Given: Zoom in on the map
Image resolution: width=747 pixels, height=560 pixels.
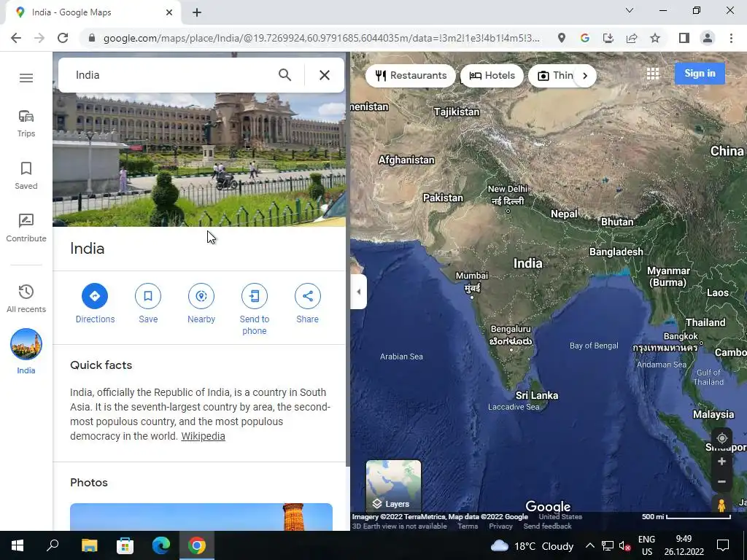Looking at the screenshot, I should pos(721,462).
